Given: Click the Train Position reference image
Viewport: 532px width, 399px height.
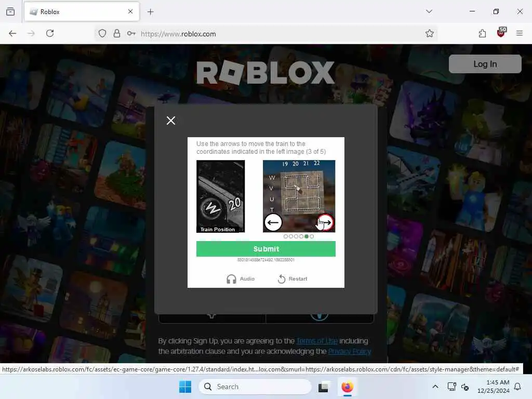Looking at the screenshot, I should click(220, 196).
